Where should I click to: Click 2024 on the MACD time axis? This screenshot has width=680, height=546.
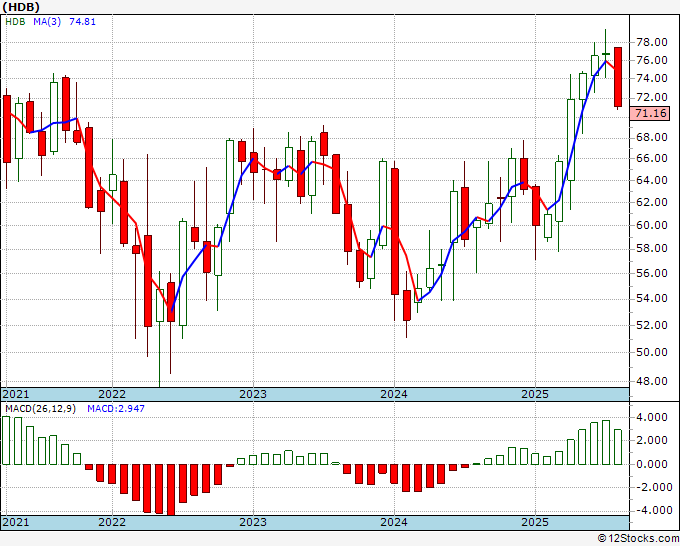pyautogui.click(x=394, y=522)
